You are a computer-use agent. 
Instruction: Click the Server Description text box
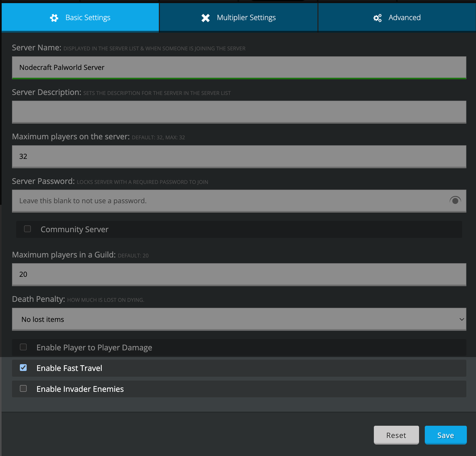(239, 112)
